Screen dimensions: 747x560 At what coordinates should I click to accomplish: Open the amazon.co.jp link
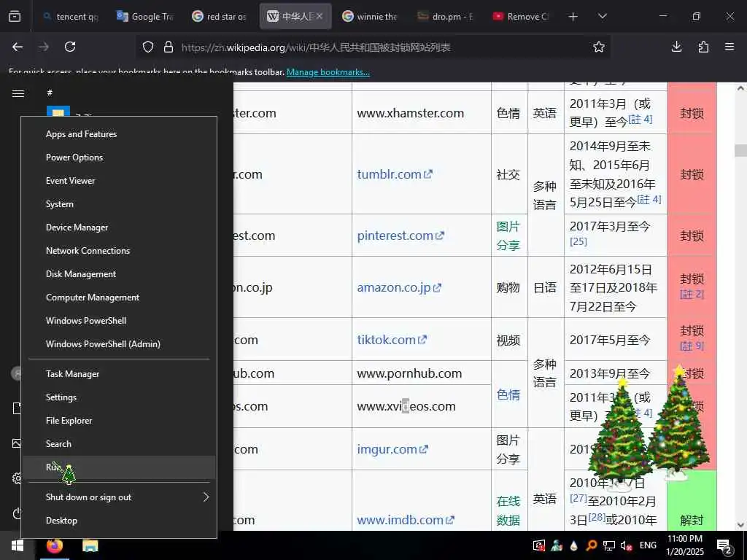[399, 287]
